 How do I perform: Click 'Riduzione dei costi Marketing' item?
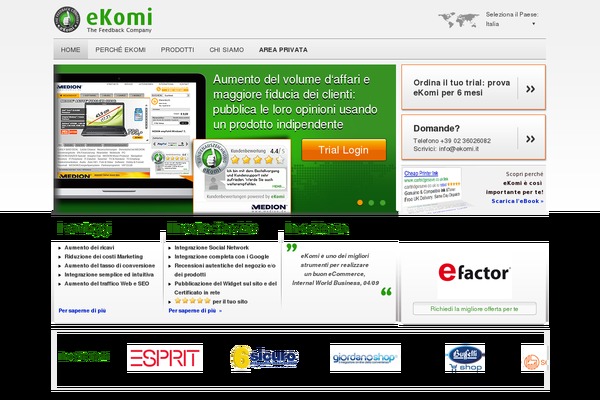(x=103, y=256)
